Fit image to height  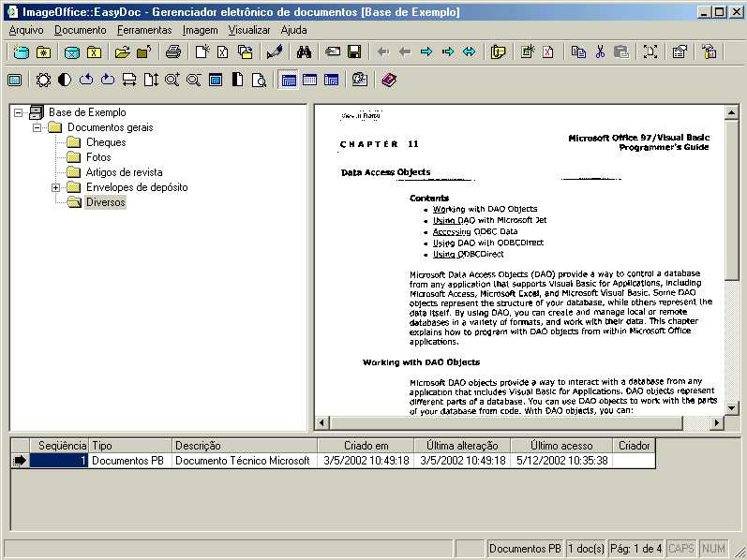(x=151, y=80)
